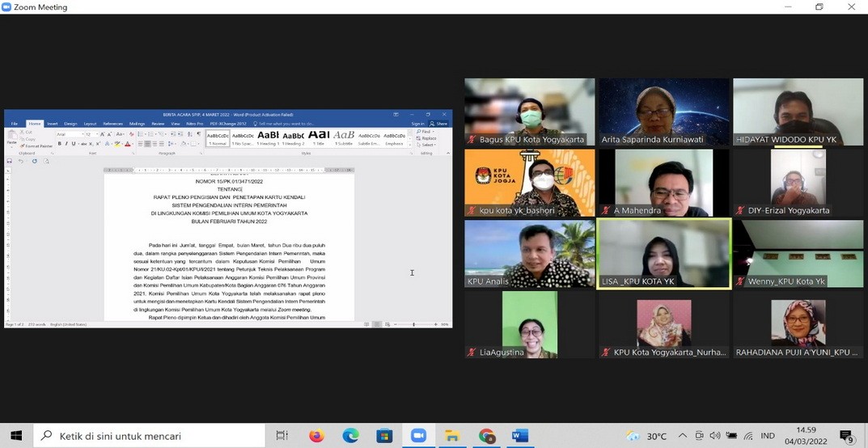The height and width of the screenshot is (448, 868).
Task: Toggle bold formatting in Word ribbon
Action: click(x=60, y=144)
